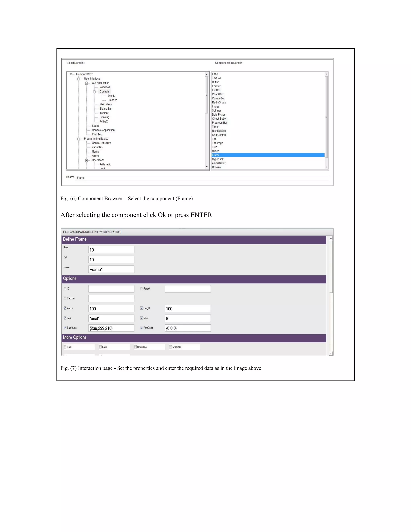Tick the Underline checkbox
Viewport: 411px width, 532px height.
pyautogui.click(x=135, y=347)
